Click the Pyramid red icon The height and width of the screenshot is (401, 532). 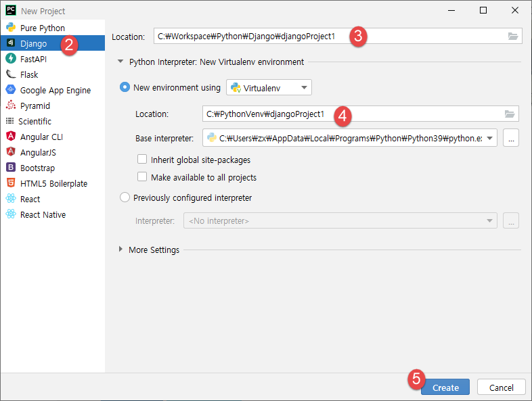click(11, 105)
